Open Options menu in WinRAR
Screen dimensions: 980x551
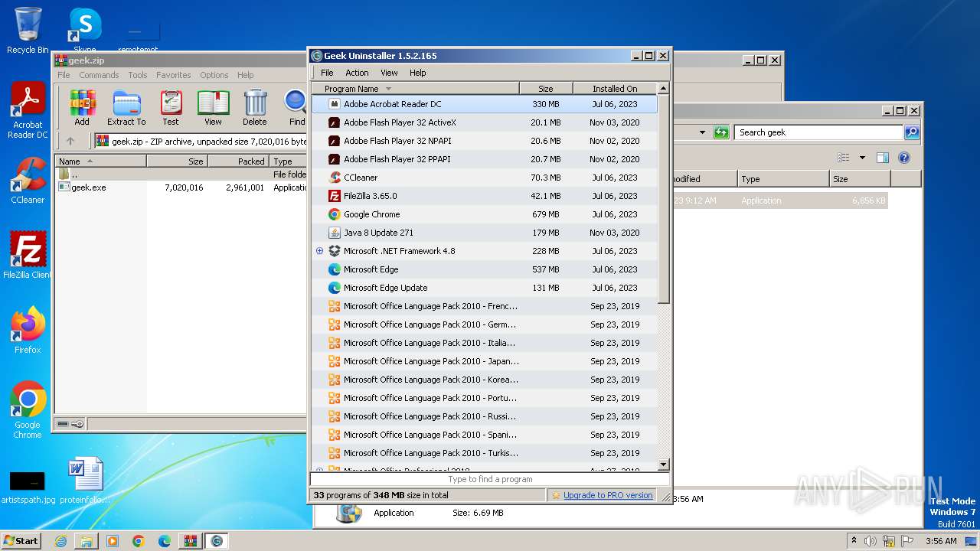pos(214,75)
